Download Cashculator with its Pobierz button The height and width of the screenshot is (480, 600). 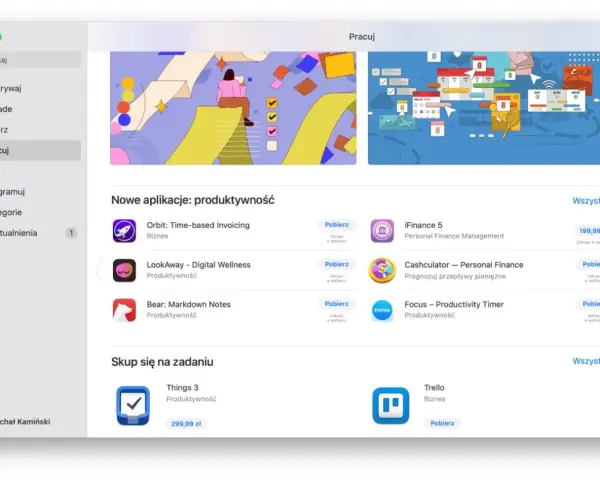pyautogui.click(x=589, y=264)
